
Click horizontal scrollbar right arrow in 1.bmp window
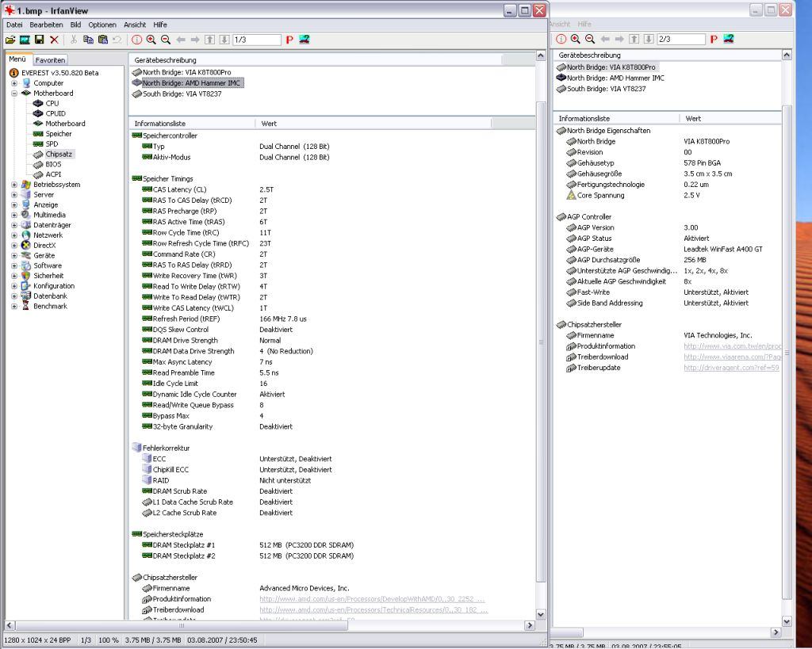click(529, 625)
